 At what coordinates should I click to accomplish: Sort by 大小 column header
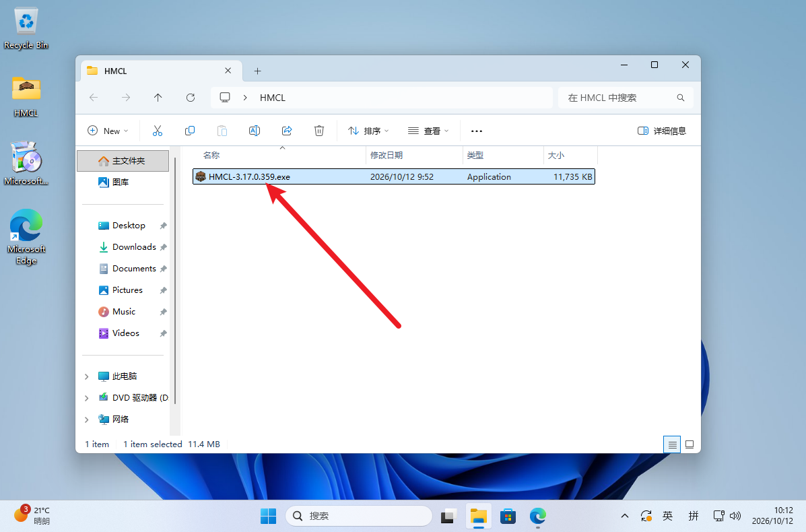570,156
